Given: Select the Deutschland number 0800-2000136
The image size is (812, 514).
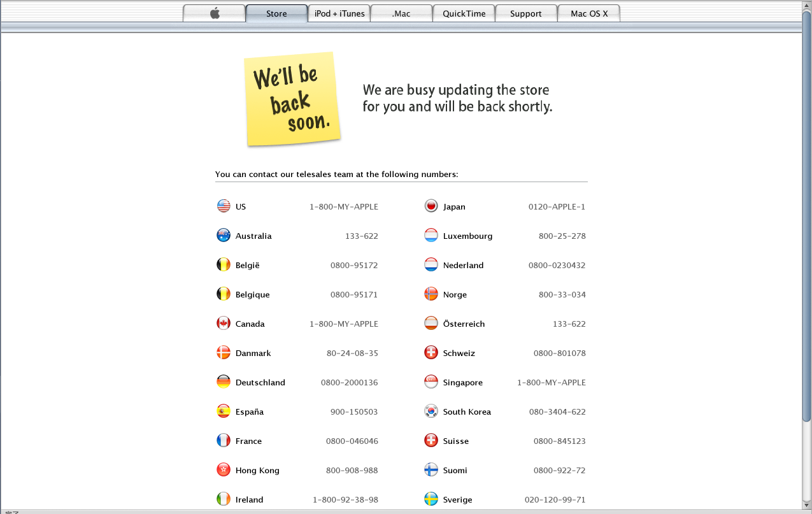Looking at the screenshot, I should pos(350,383).
